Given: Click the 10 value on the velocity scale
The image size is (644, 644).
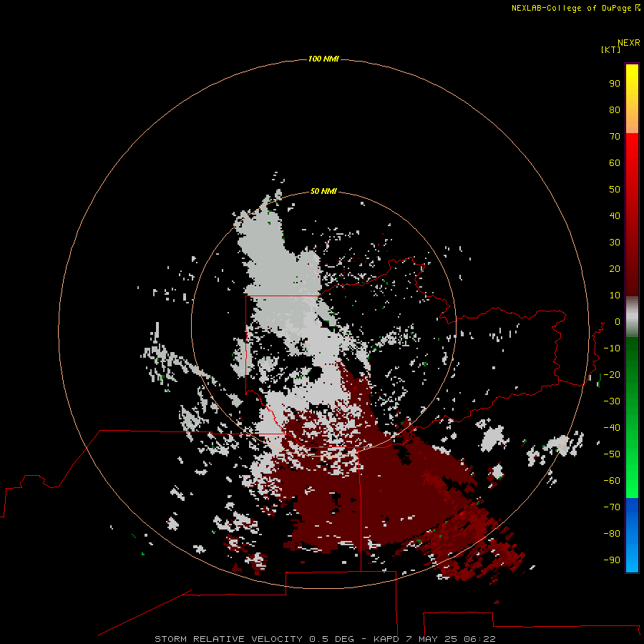Looking at the screenshot, I should [x=615, y=296].
